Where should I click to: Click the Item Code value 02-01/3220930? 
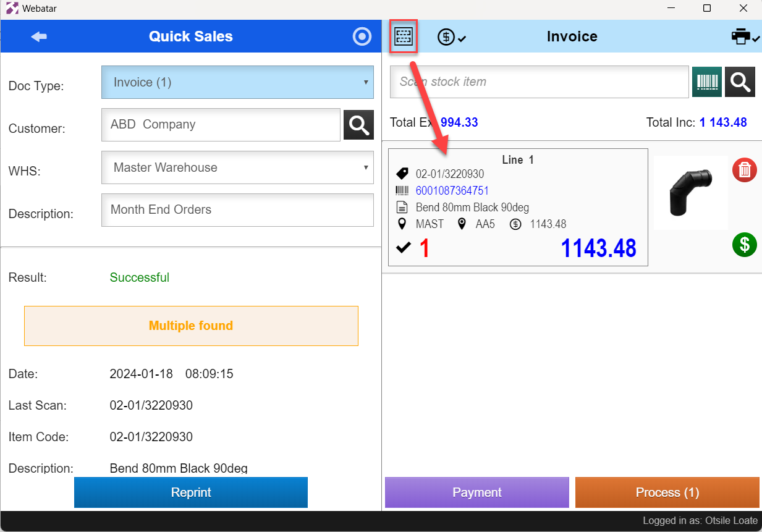click(151, 437)
